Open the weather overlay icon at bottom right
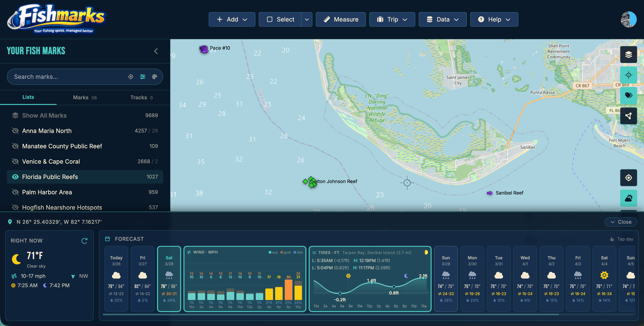Screen dimensions: 644x326 (x=628, y=198)
